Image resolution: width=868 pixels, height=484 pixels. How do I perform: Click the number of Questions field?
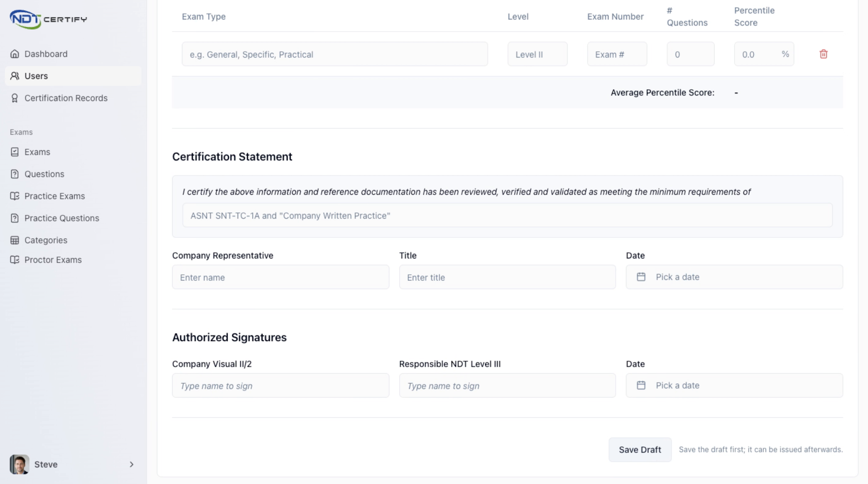tap(690, 54)
